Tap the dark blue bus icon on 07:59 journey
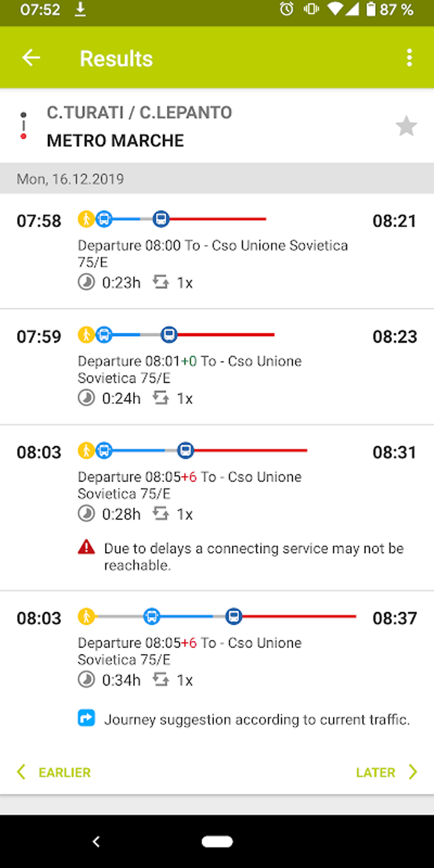The height and width of the screenshot is (868, 434). 169,335
